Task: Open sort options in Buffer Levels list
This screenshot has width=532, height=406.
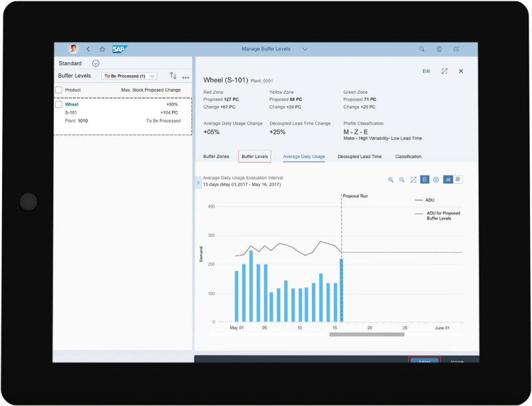Action: click(x=173, y=77)
